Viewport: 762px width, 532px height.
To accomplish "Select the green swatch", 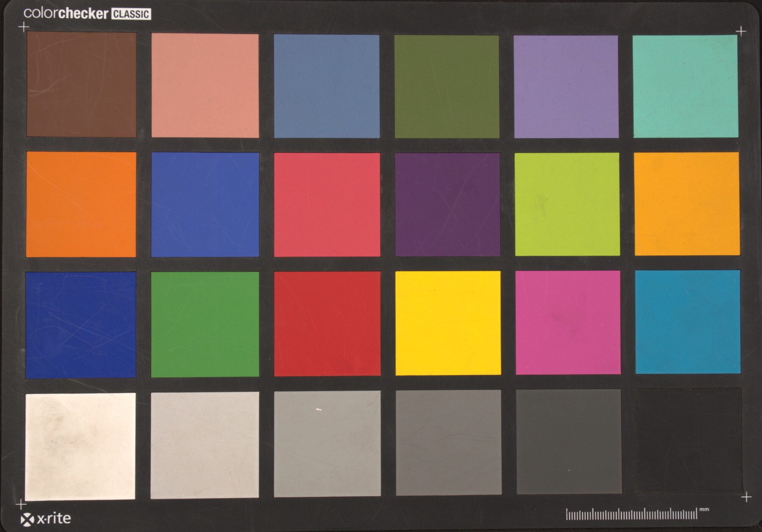I will pos(205,324).
